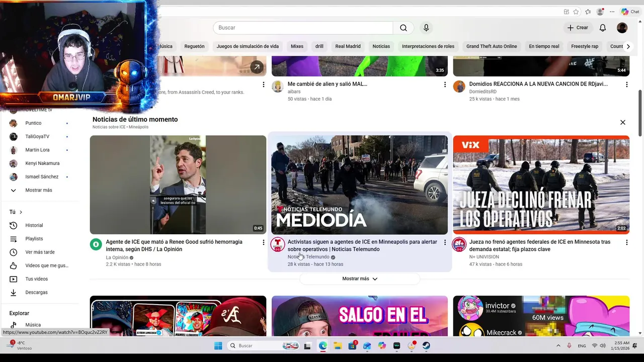This screenshot has width=644, height=362.
Task: Select the Reguetón filter chip
Action: click(x=194, y=46)
